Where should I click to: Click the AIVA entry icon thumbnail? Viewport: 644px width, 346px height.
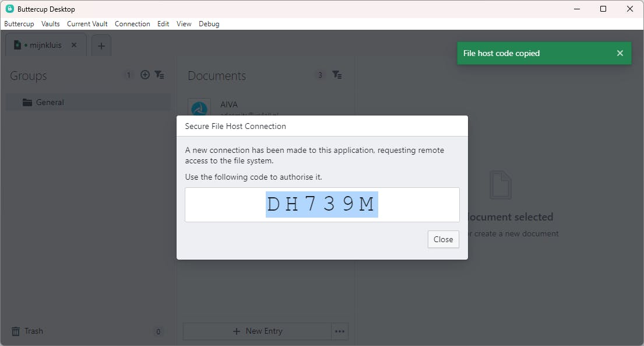coord(199,108)
